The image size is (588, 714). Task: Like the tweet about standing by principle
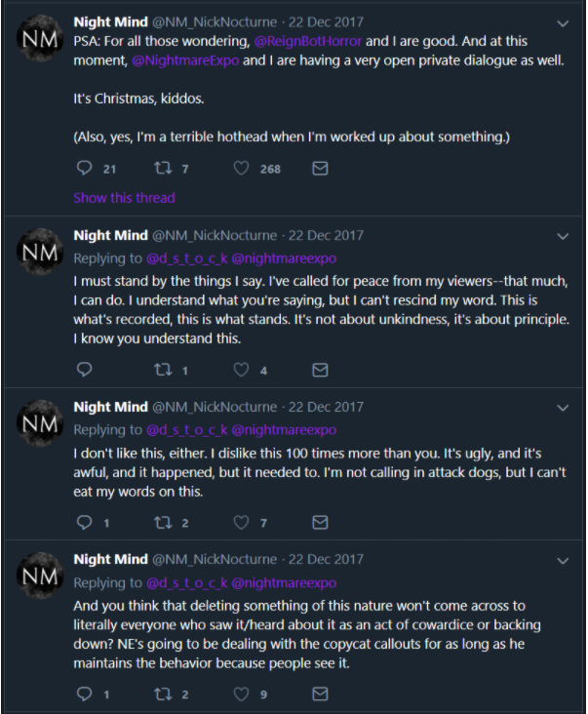tap(241, 370)
